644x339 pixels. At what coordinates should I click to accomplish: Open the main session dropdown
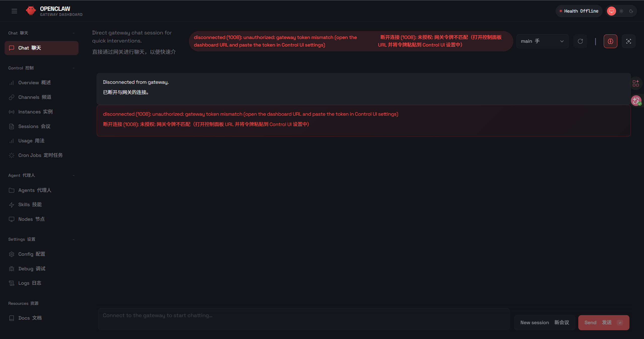(542, 41)
